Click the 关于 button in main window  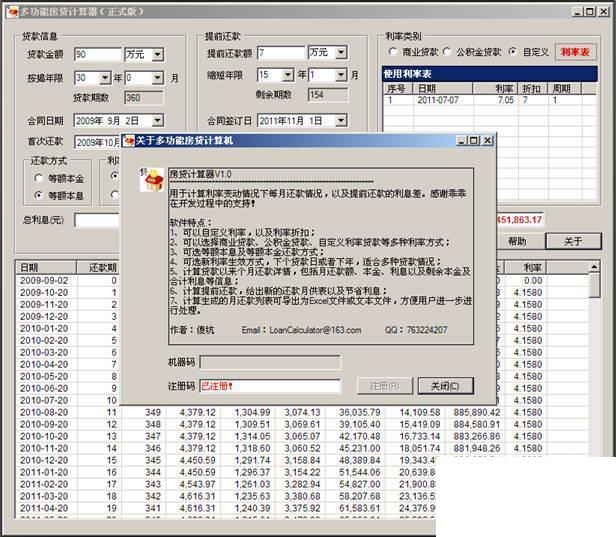573,241
